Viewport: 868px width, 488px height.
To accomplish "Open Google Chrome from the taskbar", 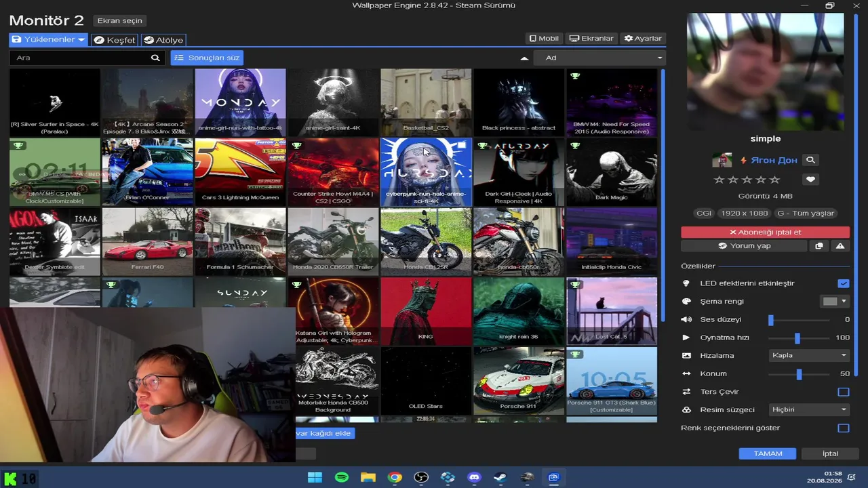I will (395, 477).
